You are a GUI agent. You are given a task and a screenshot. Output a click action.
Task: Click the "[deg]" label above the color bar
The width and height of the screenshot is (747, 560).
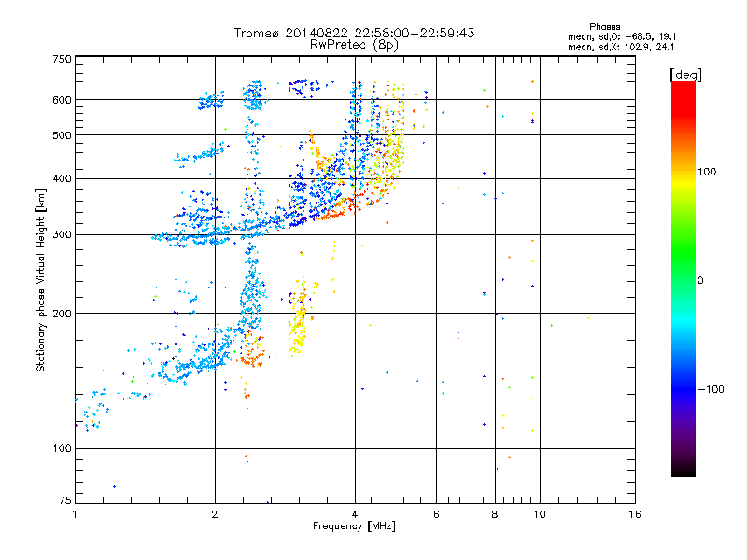[x=685, y=75]
